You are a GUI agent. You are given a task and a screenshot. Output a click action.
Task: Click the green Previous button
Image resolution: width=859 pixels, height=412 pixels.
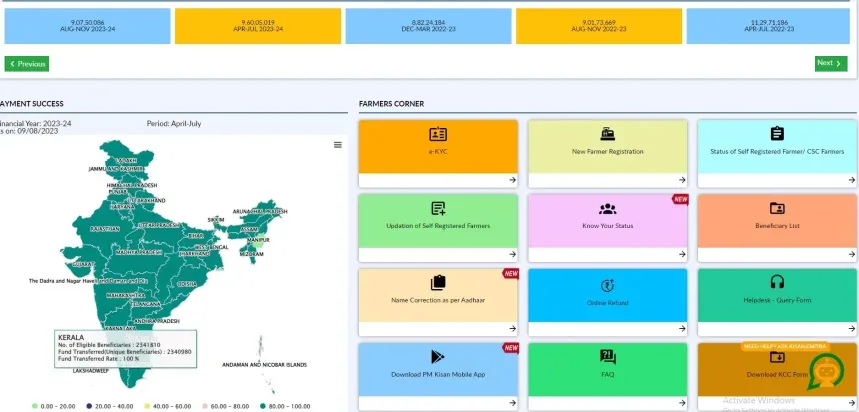tap(26, 64)
